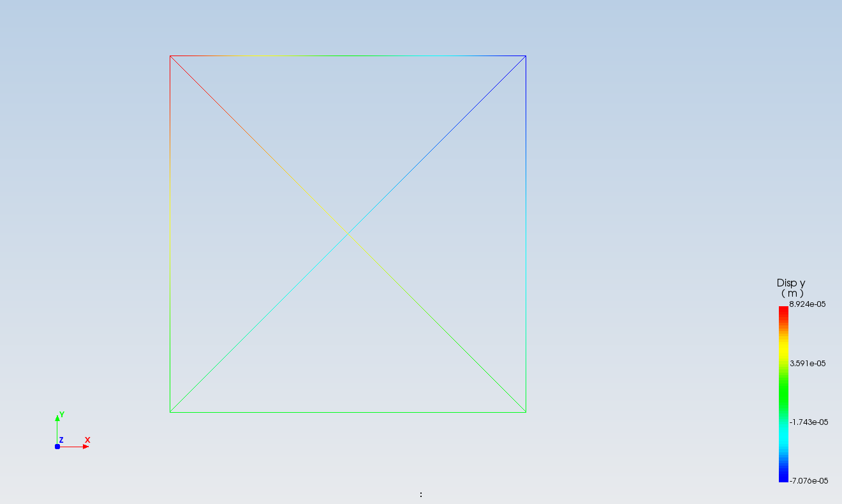Click the 3.591e-05 legend value

click(x=808, y=363)
